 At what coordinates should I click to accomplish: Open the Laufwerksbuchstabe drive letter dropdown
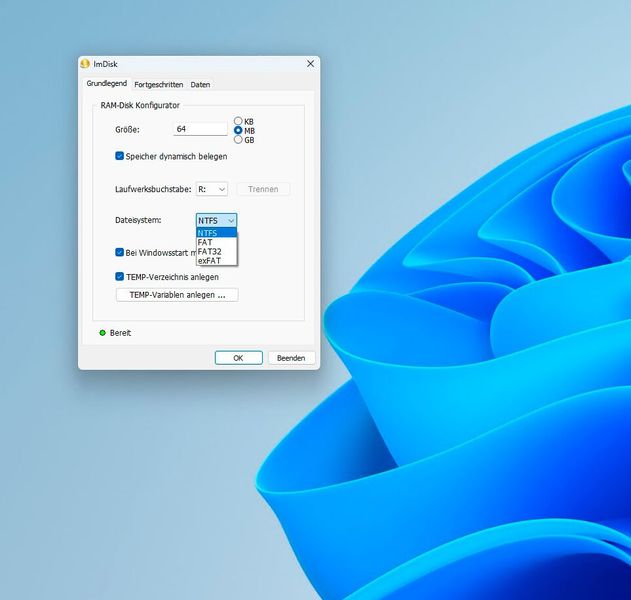212,189
